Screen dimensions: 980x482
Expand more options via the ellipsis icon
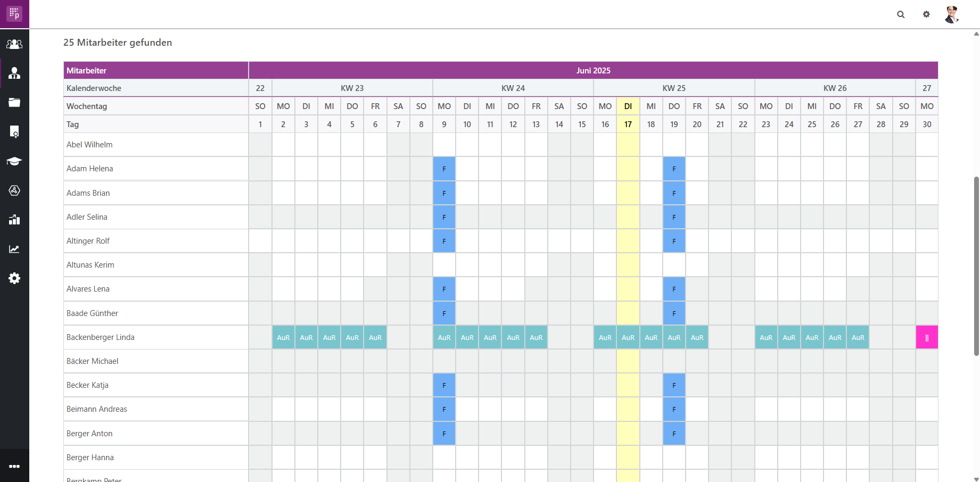[x=14, y=466]
